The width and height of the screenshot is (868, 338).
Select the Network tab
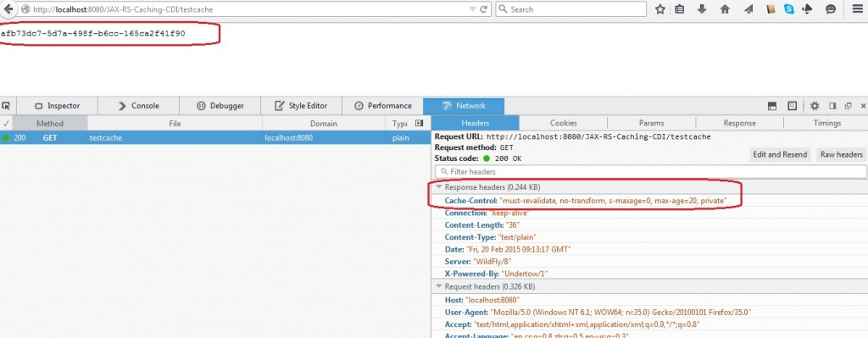click(464, 106)
